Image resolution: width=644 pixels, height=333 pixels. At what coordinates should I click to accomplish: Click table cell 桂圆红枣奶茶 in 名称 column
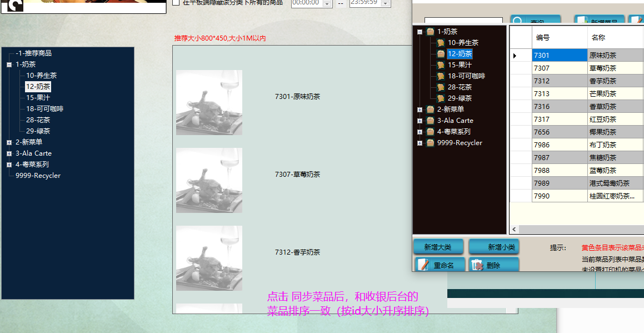[615, 196]
